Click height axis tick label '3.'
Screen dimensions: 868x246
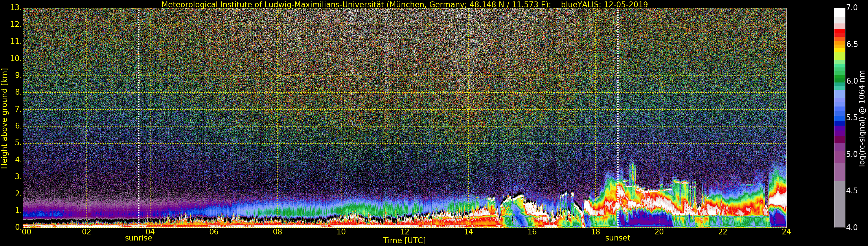(x=18, y=177)
